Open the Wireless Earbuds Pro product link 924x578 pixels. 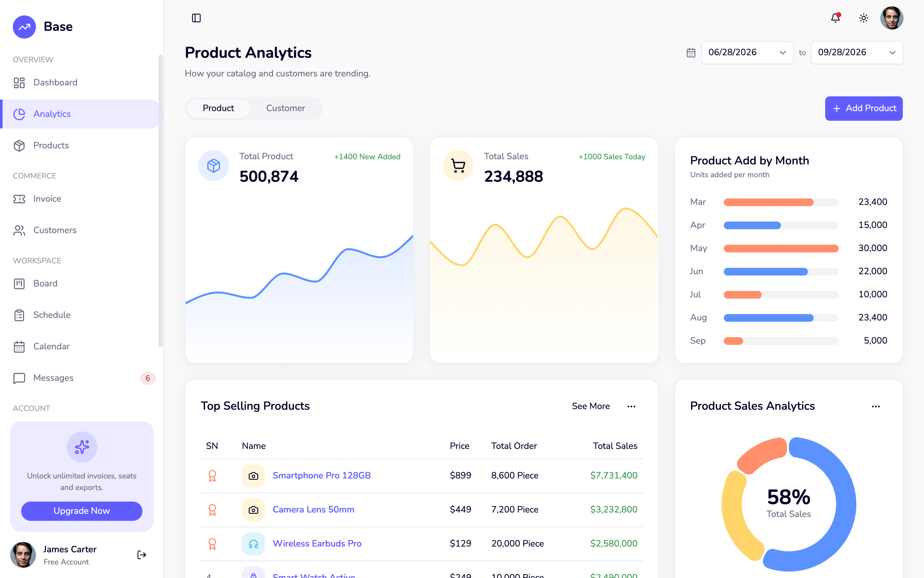point(317,544)
